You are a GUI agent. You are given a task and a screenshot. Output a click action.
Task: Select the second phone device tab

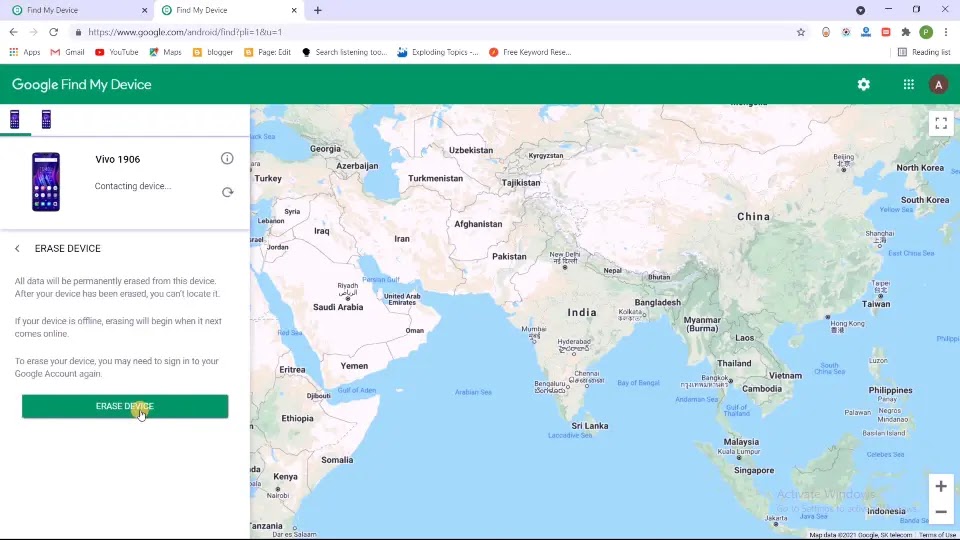[46, 119]
